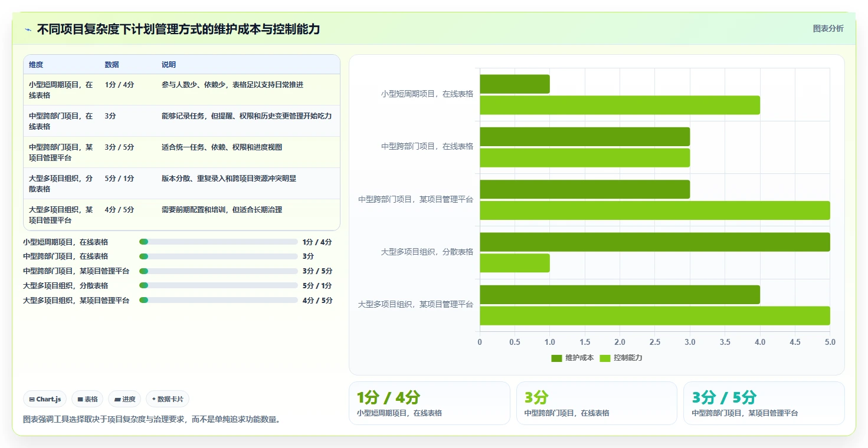Click the chart title heading text
The width and height of the screenshot is (868, 448).
178,29
